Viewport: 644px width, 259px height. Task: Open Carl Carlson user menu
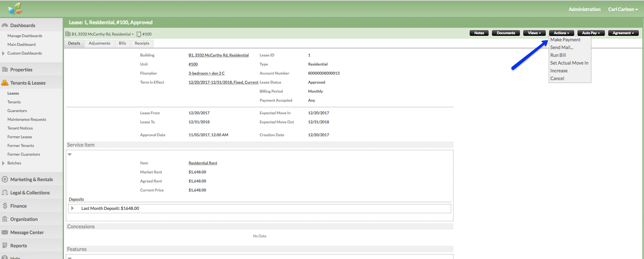[623, 9]
